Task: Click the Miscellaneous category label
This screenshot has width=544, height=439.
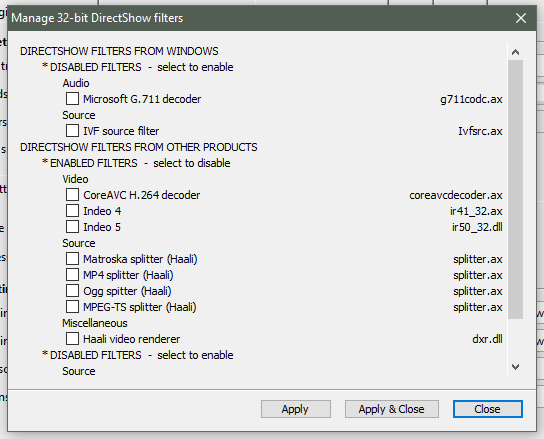Action: 95,323
